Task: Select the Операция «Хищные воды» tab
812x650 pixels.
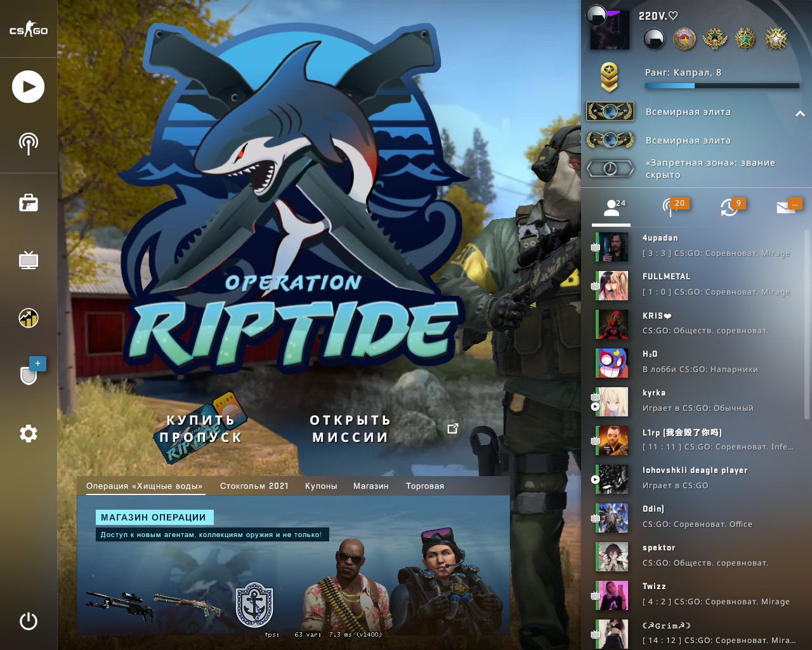Action: click(x=145, y=486)
